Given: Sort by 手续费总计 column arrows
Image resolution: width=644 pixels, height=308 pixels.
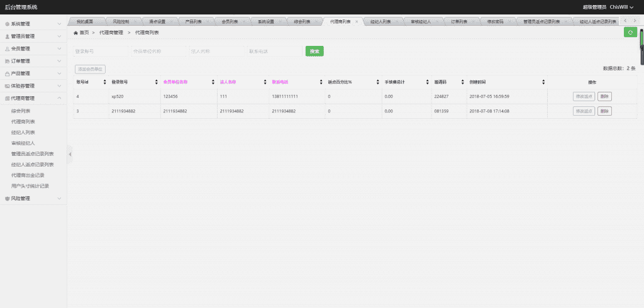Looking at the screenshot, I should coord(428,82).
